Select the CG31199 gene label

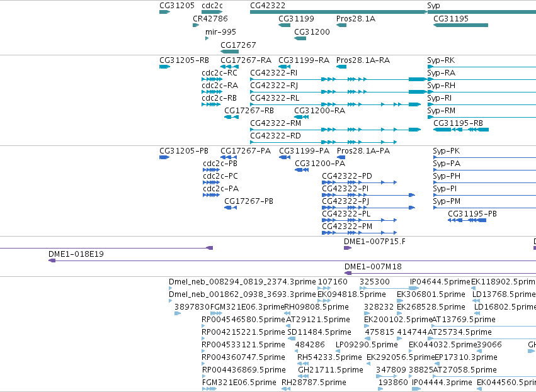296,18
